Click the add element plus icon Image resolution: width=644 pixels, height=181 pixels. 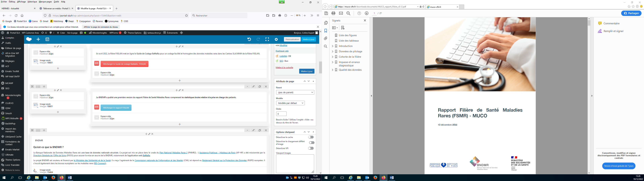point(38,39)
